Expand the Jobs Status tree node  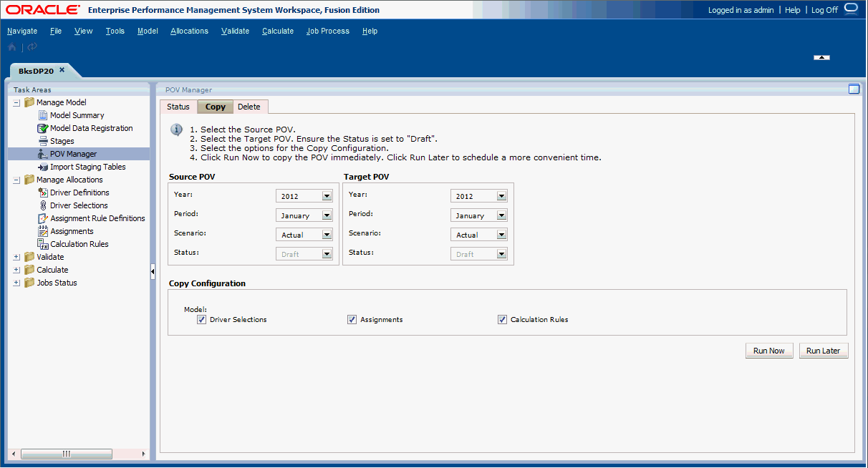click(x=16, y=283)
